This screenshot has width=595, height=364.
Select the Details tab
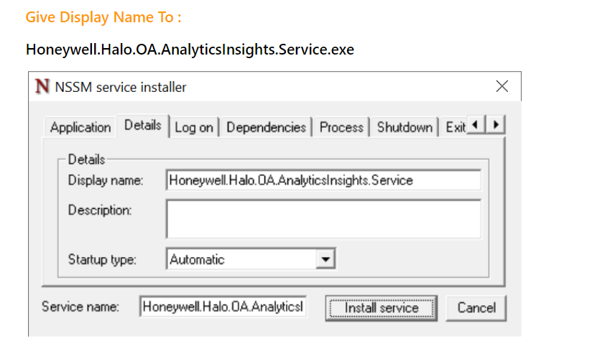[x=142, y=126]
